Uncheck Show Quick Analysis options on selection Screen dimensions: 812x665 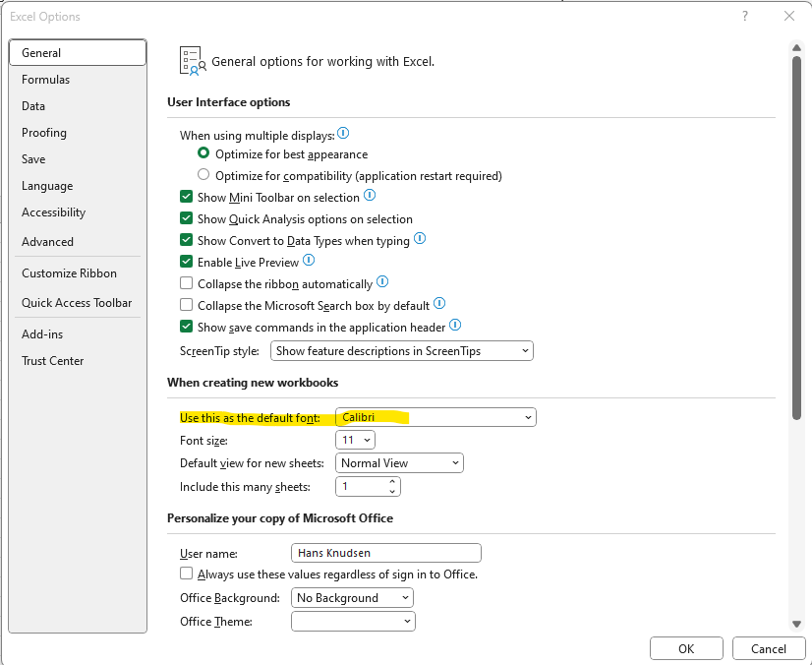click(187, 218)
